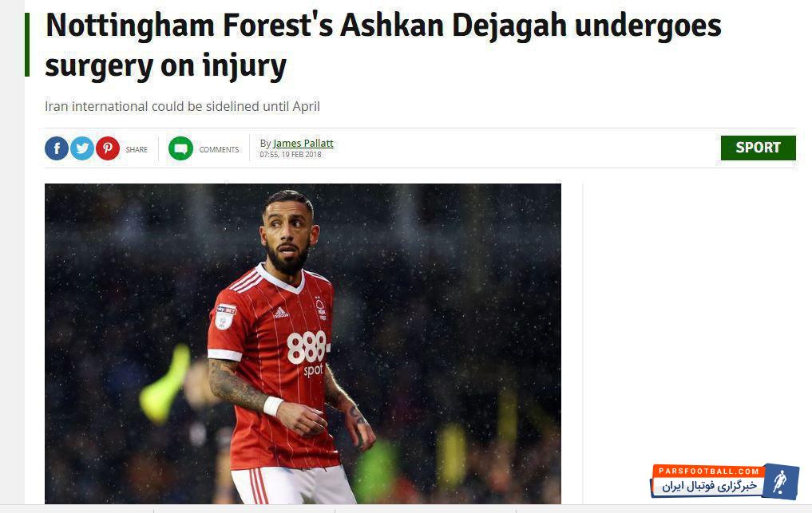Click the footballer silhouette icon in the watermark
This screenshot has height=513, width=812.
780,481
